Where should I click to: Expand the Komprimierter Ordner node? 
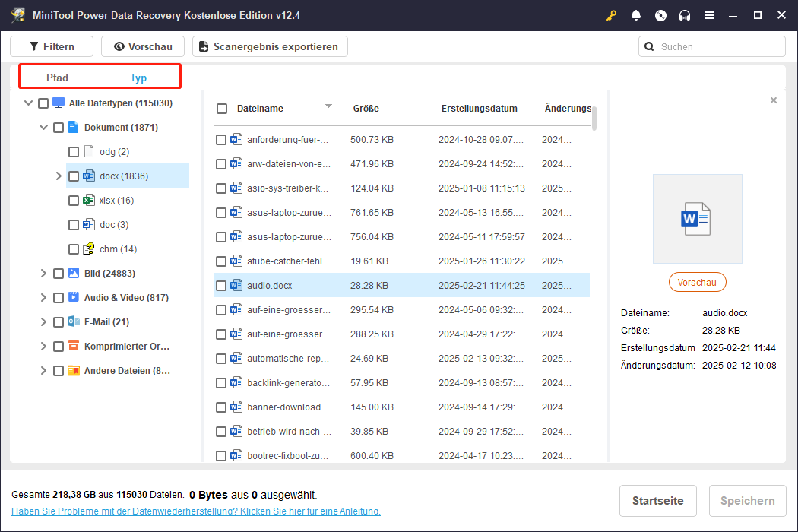click(43, 347)
